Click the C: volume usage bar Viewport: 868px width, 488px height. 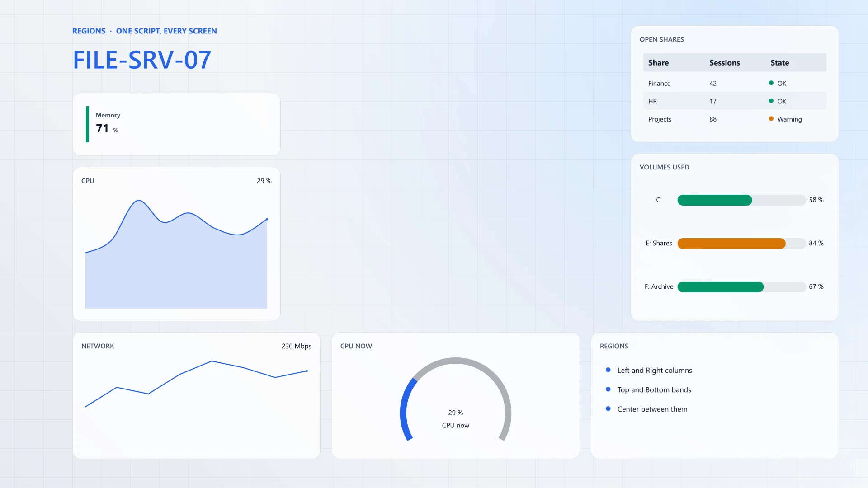click(x=741, y=200)
